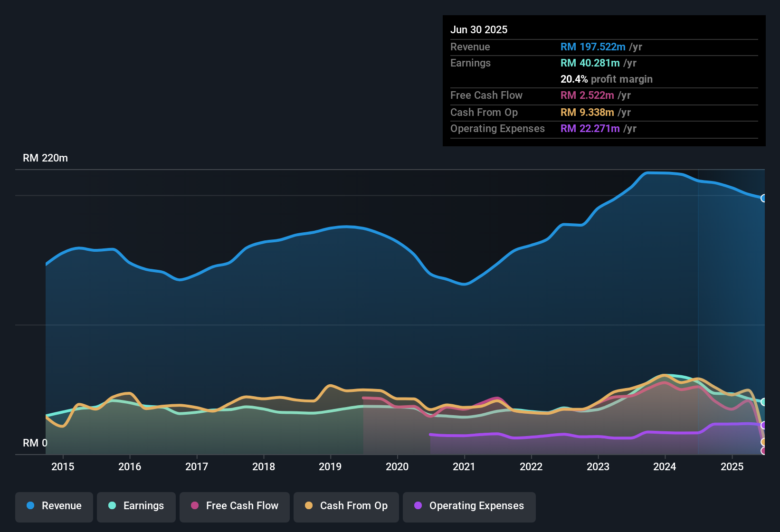This screenshot has width=780, height=532.
Task: Toggle the Operating Expenses legend item
Action: pos(469,506)
